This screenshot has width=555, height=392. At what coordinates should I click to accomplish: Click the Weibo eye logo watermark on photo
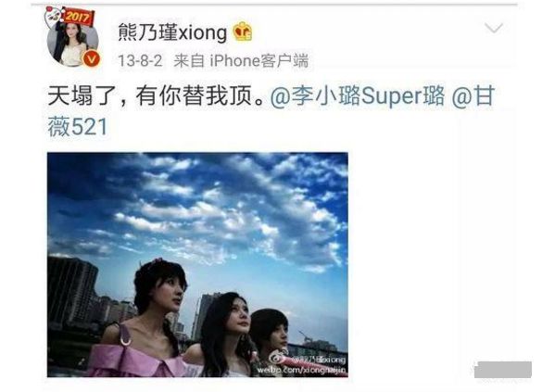[280, 358]
